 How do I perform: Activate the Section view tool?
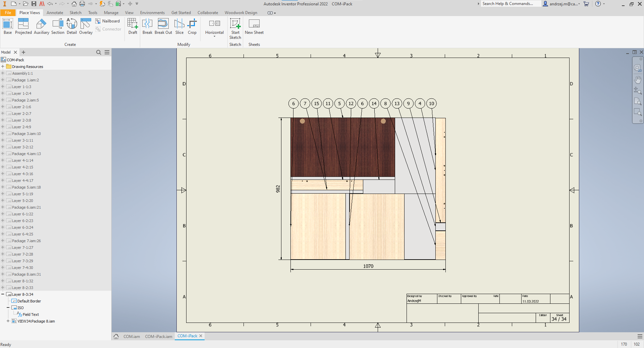tap(58, 26)
